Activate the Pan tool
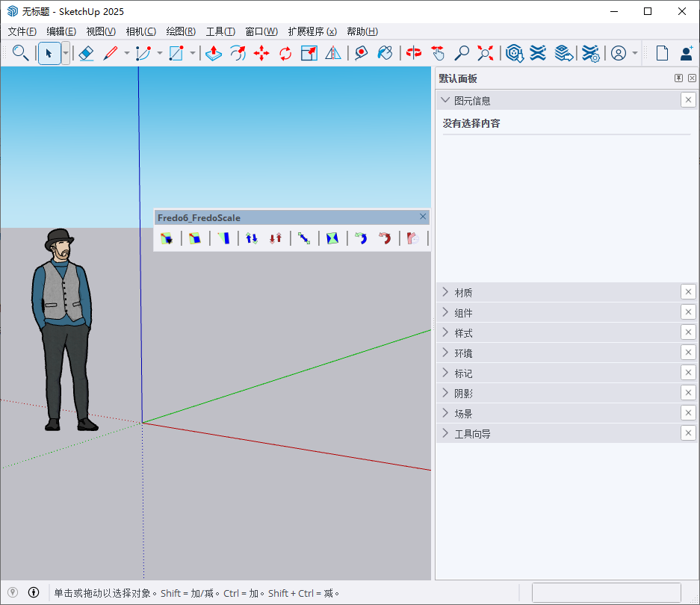The width and height of the screenshot is (700, 605). coord(438,53)
